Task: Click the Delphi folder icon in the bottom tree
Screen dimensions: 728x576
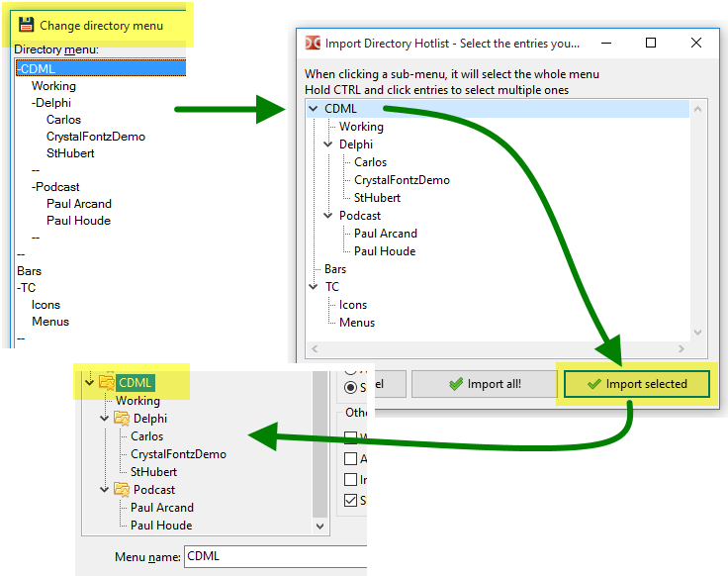Action: [x=123, y=419]
